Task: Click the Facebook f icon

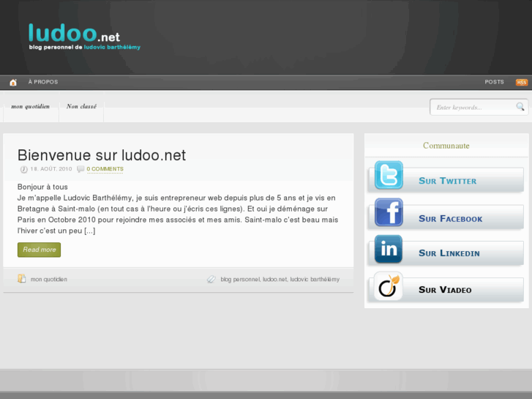Action: [389, 212]
